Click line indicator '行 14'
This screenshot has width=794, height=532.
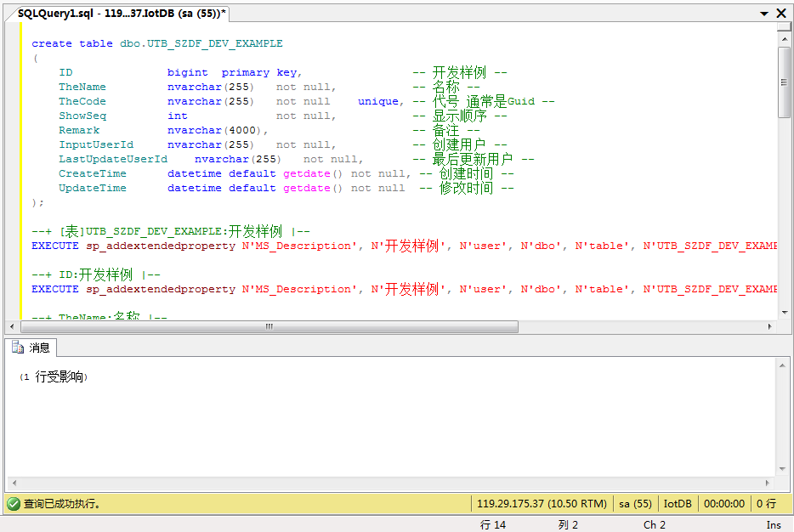(x=493, y=525)
